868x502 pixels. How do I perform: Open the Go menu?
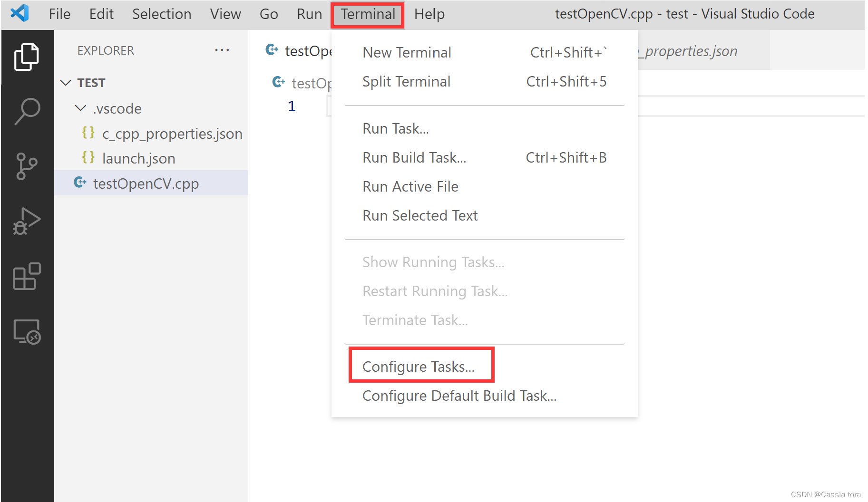point(269,14)
